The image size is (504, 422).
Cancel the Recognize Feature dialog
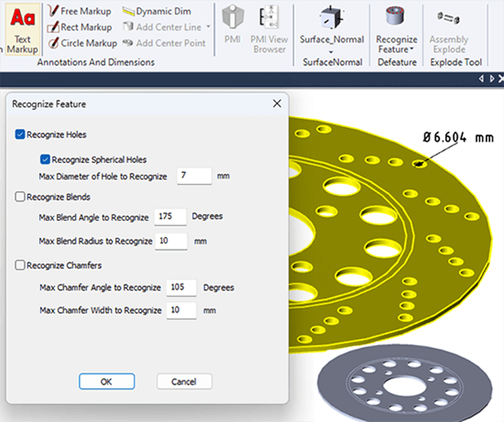[184, 381]
